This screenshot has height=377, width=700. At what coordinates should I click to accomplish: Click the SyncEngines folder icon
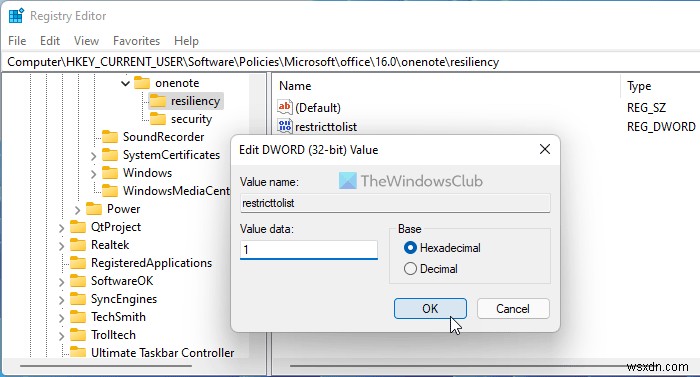78,299
